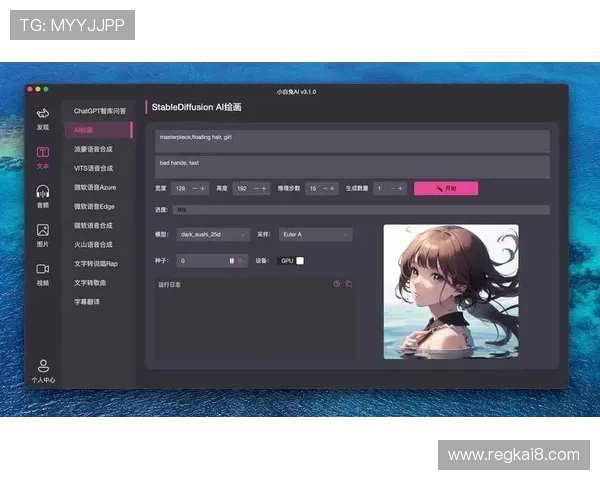The width and height of the screenshot is (600, 480).
Task: Click the pink randomize icon in seed field
Action: [241, 261]
